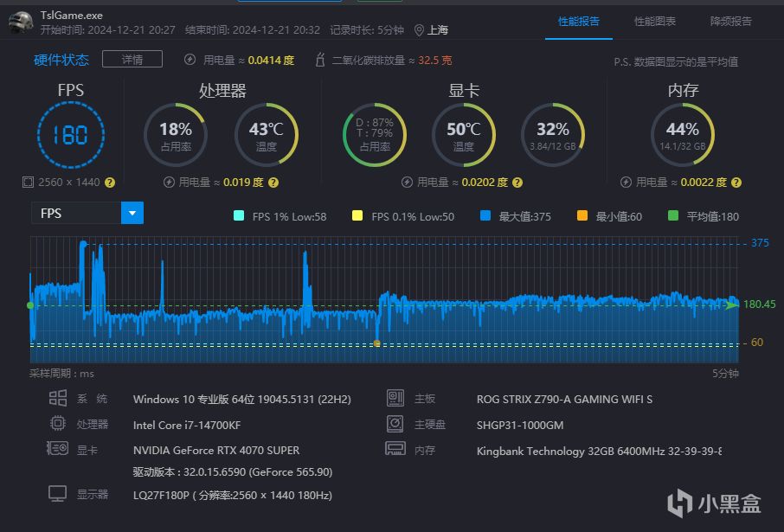Screen dimensions: 784x532
Task: Click the 60 minimum axis label
Action: [x=756, y=342]
